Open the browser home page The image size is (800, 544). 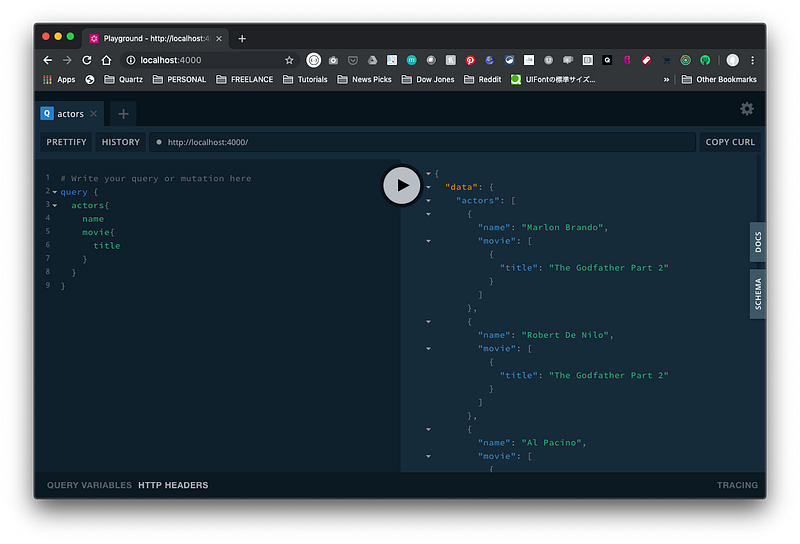tap(106, 60)
